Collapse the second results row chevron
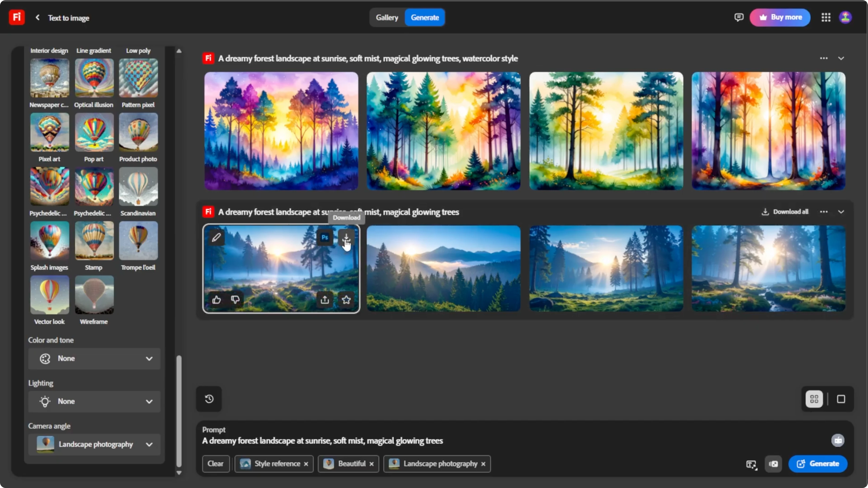The width and height of the screenshot is (868, 488). (841, 212)
